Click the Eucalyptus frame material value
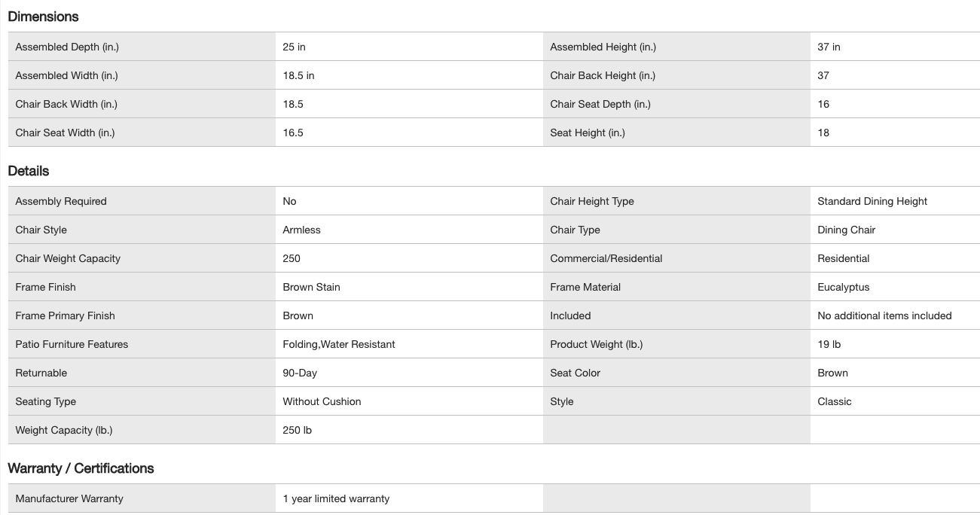The image size is (980, 515). coord(843,287)
